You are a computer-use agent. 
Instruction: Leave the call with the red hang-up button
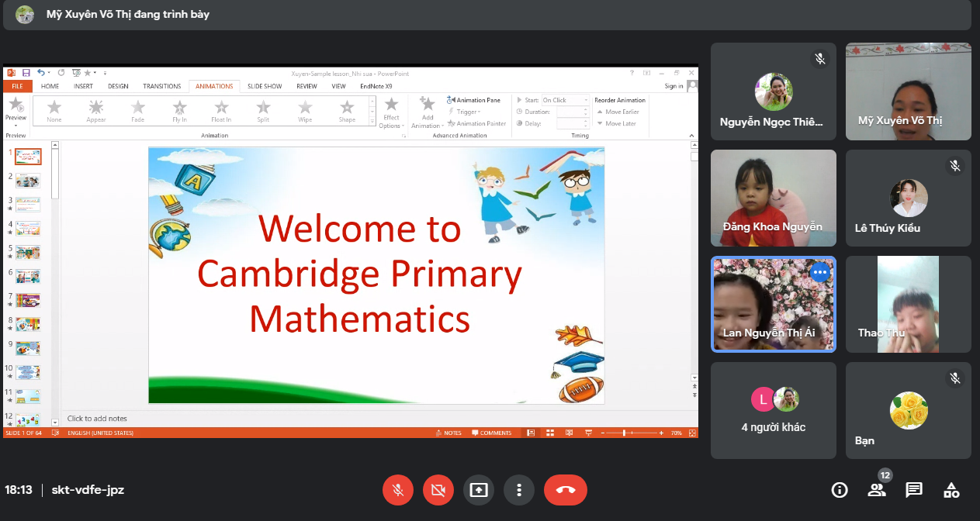(x=565, y=490)
